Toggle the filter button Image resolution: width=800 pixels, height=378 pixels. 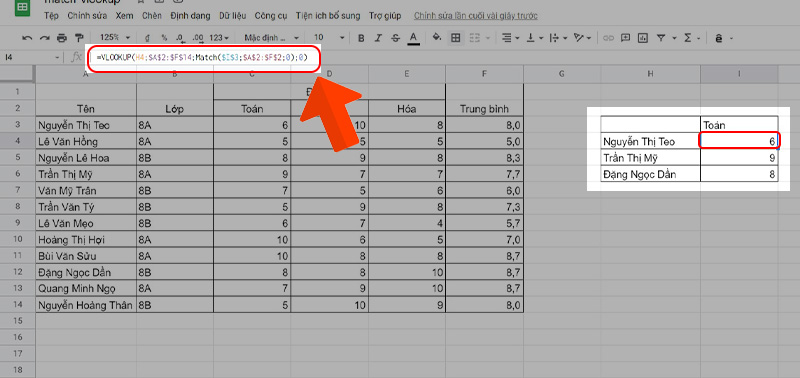pyautogui.click(x=661, y=38)
